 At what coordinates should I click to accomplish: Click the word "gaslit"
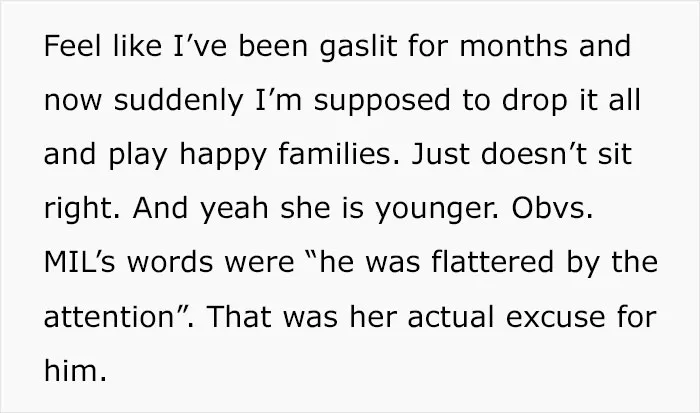click(x=358, y=47)
